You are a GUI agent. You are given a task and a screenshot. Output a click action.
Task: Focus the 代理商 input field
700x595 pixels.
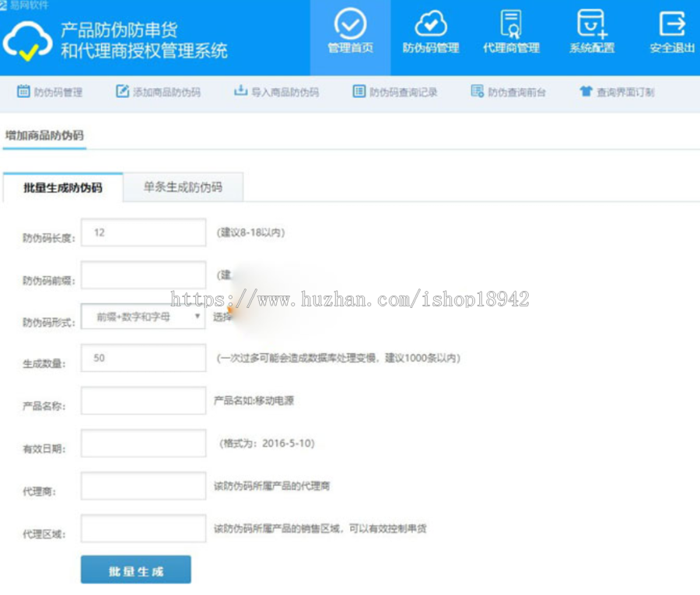click(x=143, y=485)
